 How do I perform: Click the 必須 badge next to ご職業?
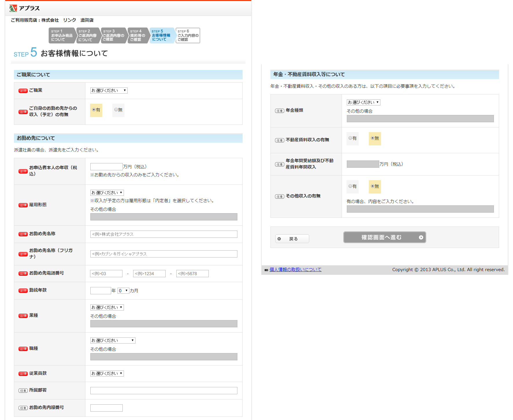click(x=23, y=91)
